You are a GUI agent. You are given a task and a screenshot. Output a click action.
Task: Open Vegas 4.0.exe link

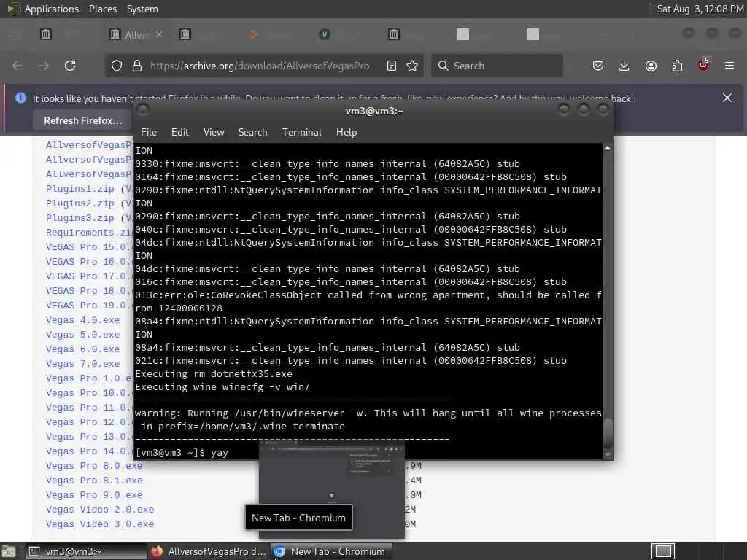[x=83, y=320]
